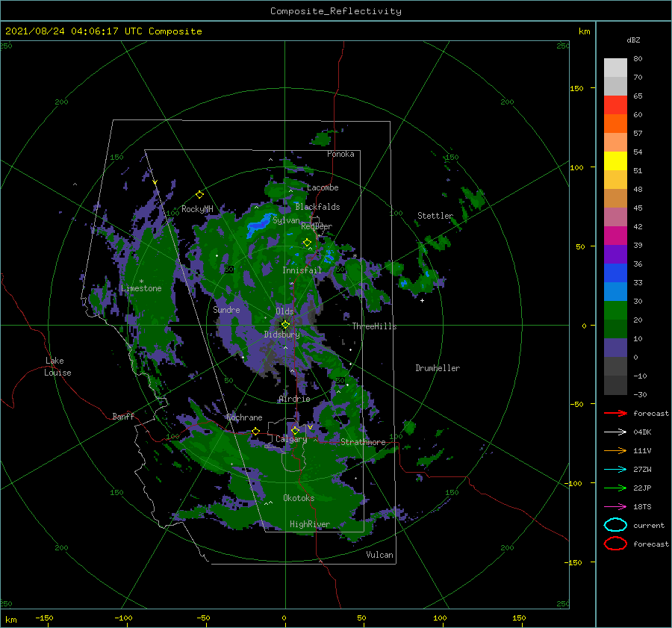Click the ThreeHills city label
Image resolution: width=672 pixels, height=628 pixels.
pyautogui.click(x=375, y=326)
